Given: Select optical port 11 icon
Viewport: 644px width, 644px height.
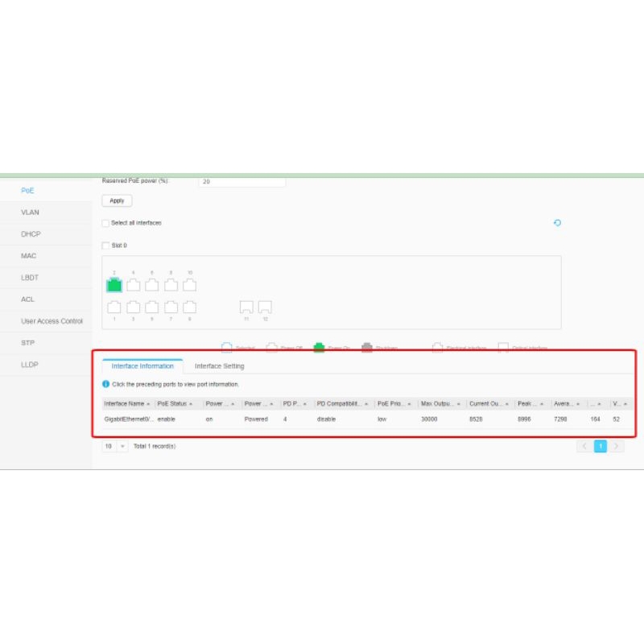Looking at the screenshot, I should (246, 307).
